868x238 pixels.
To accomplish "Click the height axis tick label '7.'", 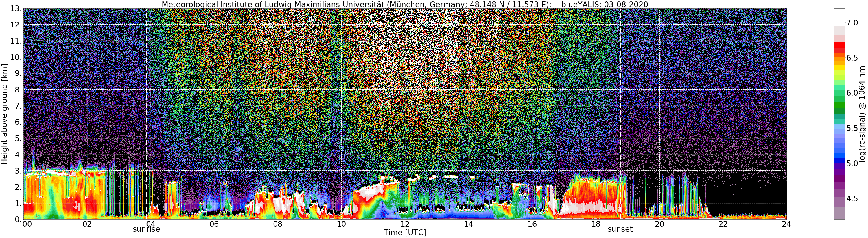I will pos(18,106).
